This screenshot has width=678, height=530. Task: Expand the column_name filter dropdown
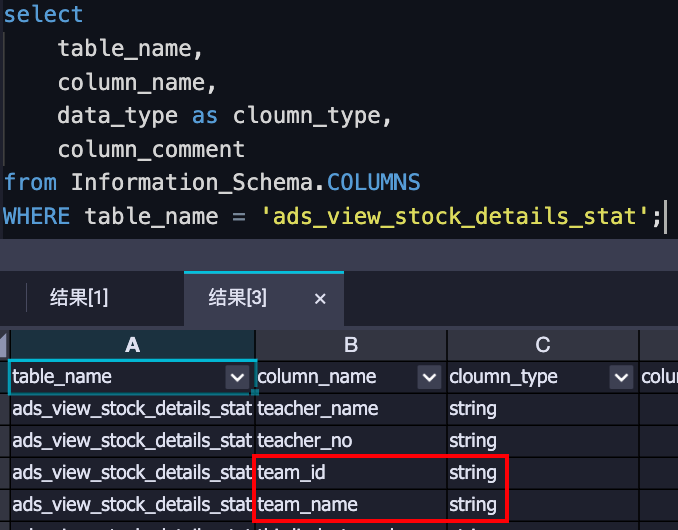click(x=430, y=377)
